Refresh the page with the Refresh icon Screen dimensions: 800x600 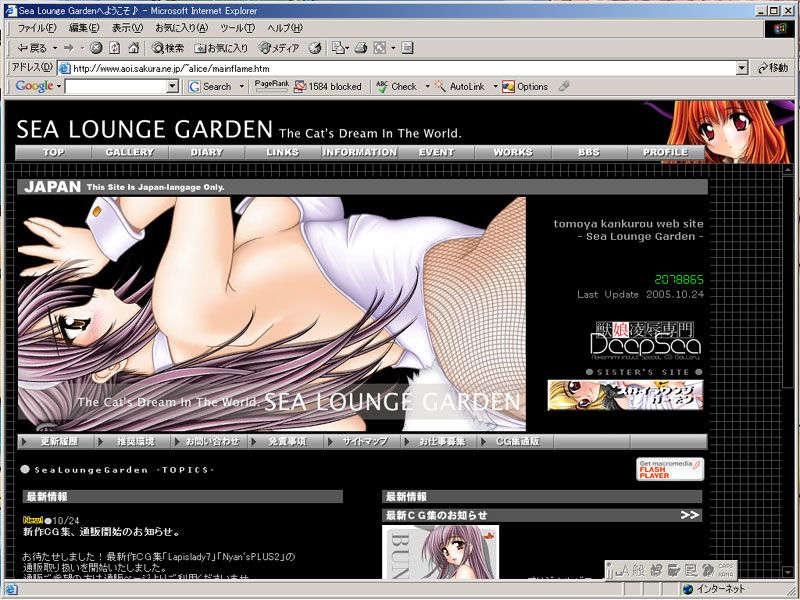click(115, 48)
